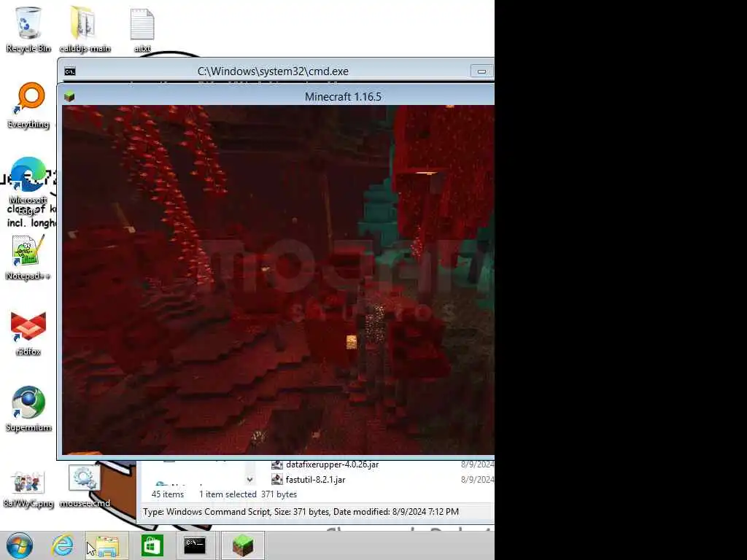Viewport: 747px width, 560px height.
Task: Open the a.txt text file icon
Action: pos(142,29)
